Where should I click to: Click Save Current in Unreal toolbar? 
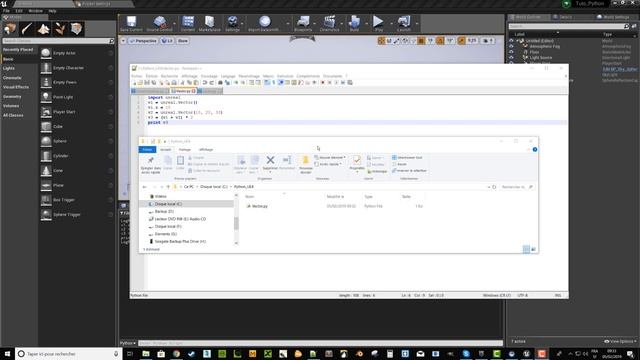click(x=131, y=24)
